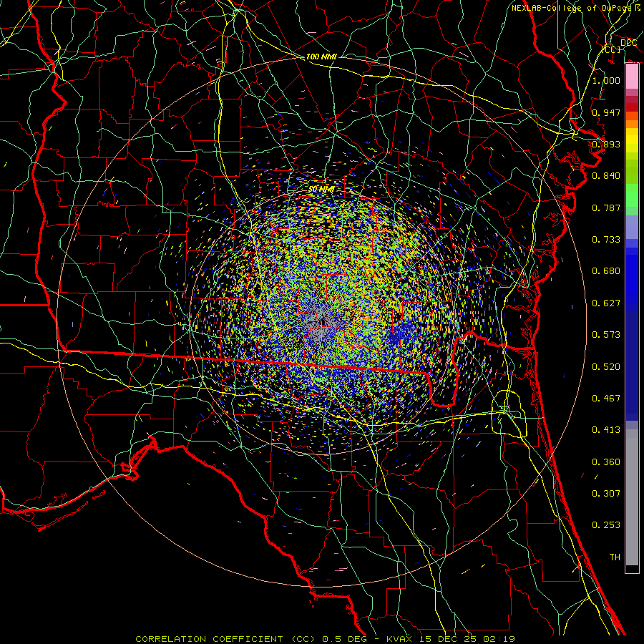Click the 0.307 scale value
The width and height of the screenshot is (644, 644).
[606, 494]
